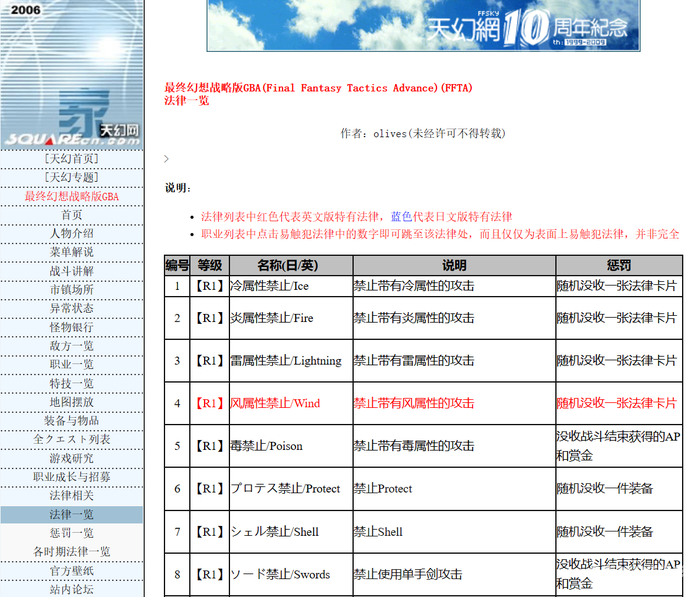
Task: Open 敌方一览 sidebar item
Action: (x=71, y=346)
